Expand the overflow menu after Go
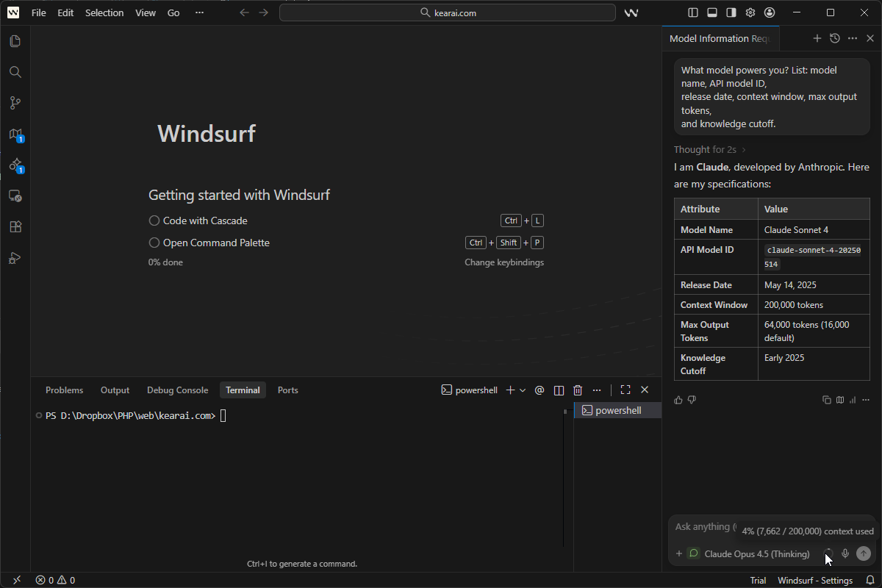The height and width of the screenshot is (588, 882). tap(199, 12)
